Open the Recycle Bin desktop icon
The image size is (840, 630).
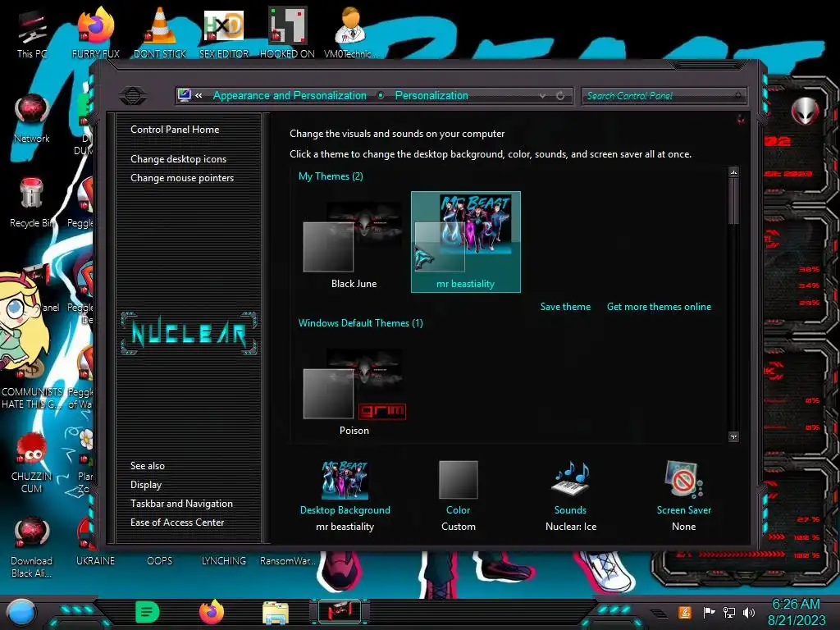(32, 203)
